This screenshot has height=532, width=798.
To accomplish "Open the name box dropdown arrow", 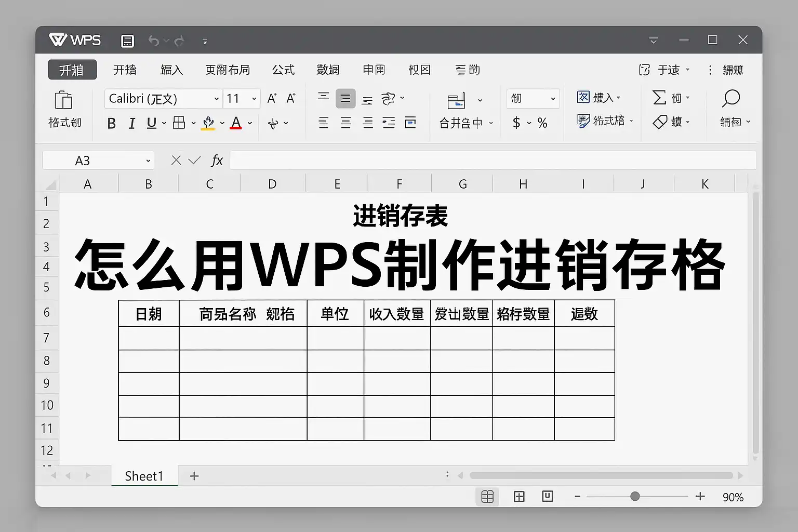I will point(148,161).
